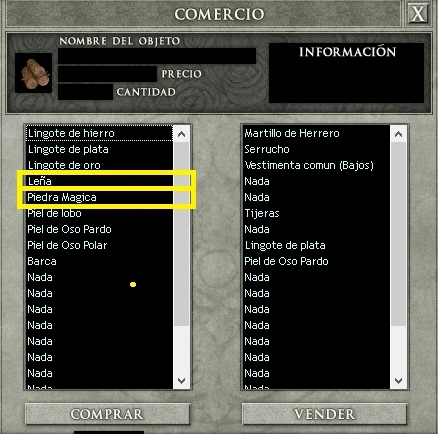Screen dimensions: 438x434
Task: Select Leña in the merchant list
Action: pyautogui.click(x=99, y=181)
